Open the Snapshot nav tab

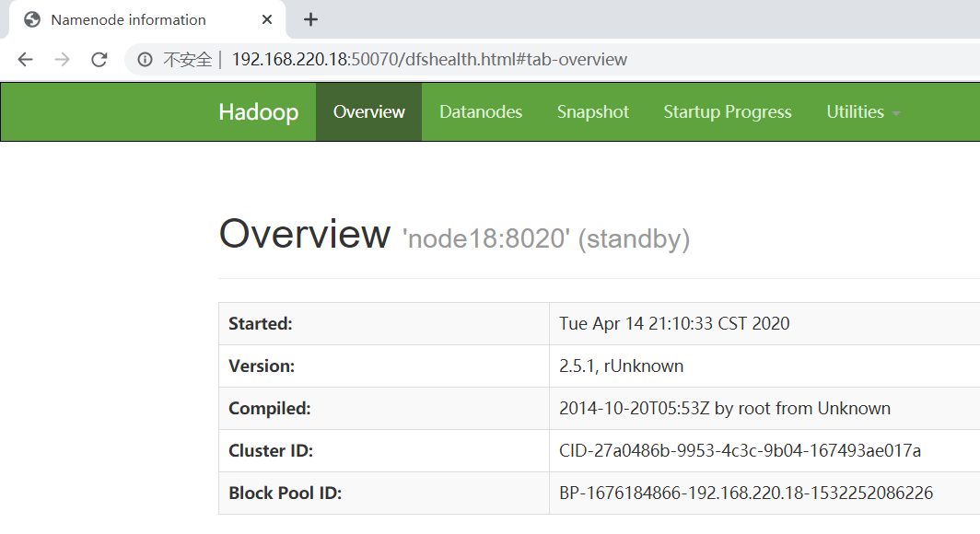(x=592, y=111)
